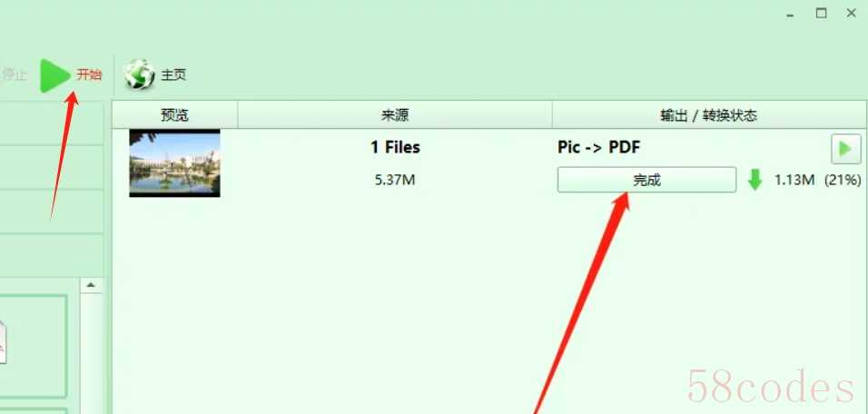Click the 预览 column header

(175, 115)
